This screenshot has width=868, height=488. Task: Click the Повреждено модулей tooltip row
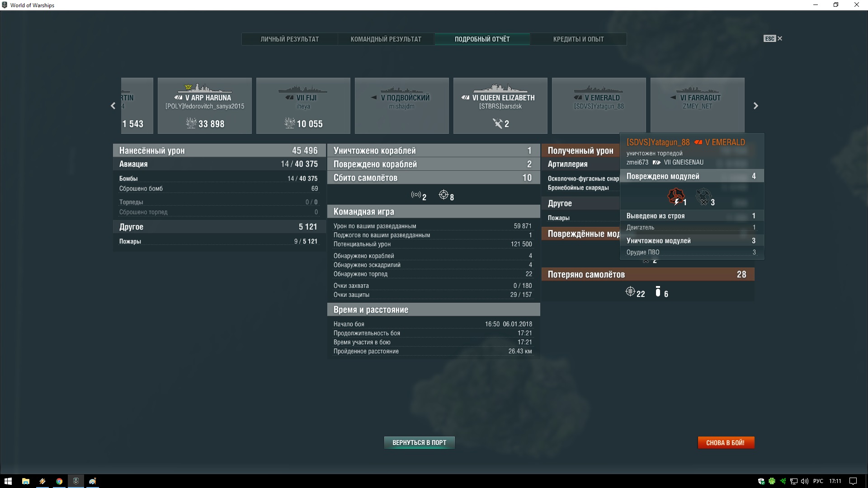pyautogui.click(x=692, y=176)
